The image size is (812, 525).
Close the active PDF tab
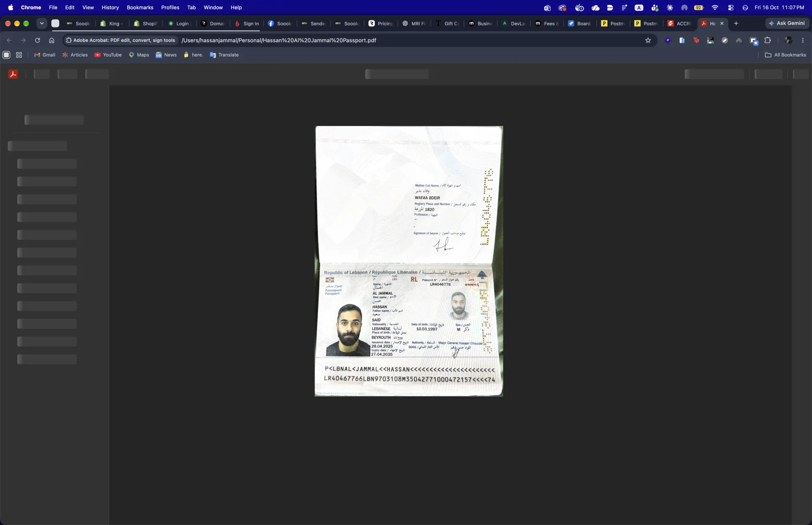point(722,23)
